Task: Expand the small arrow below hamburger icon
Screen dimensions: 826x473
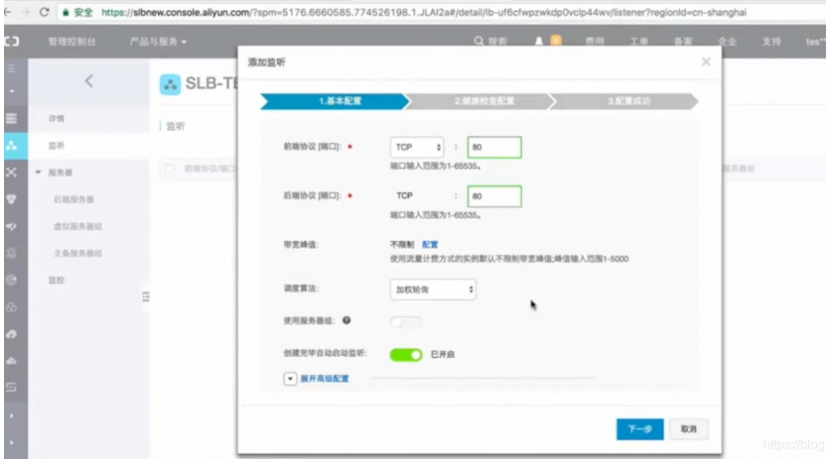Action: point(12,91)
